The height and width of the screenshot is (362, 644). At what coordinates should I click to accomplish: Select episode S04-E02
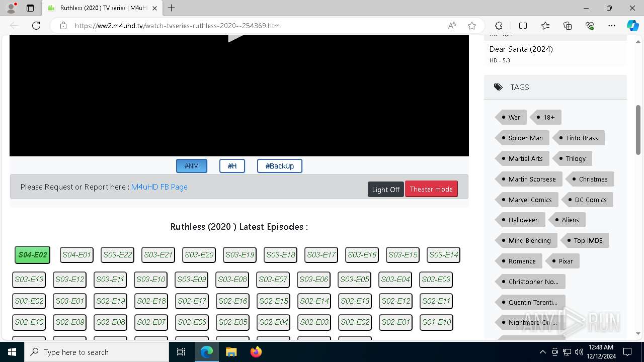[x=33, y=255]
